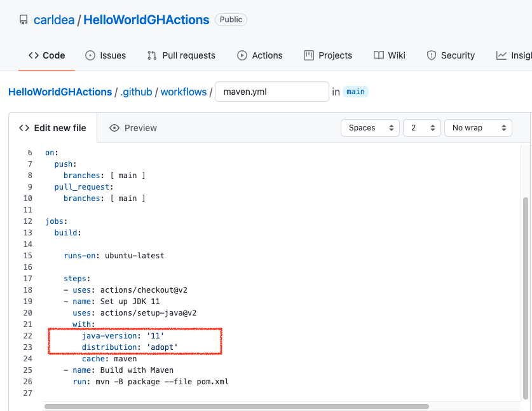
Task: Click the Insights graph icon
Action: coord(501,55)
